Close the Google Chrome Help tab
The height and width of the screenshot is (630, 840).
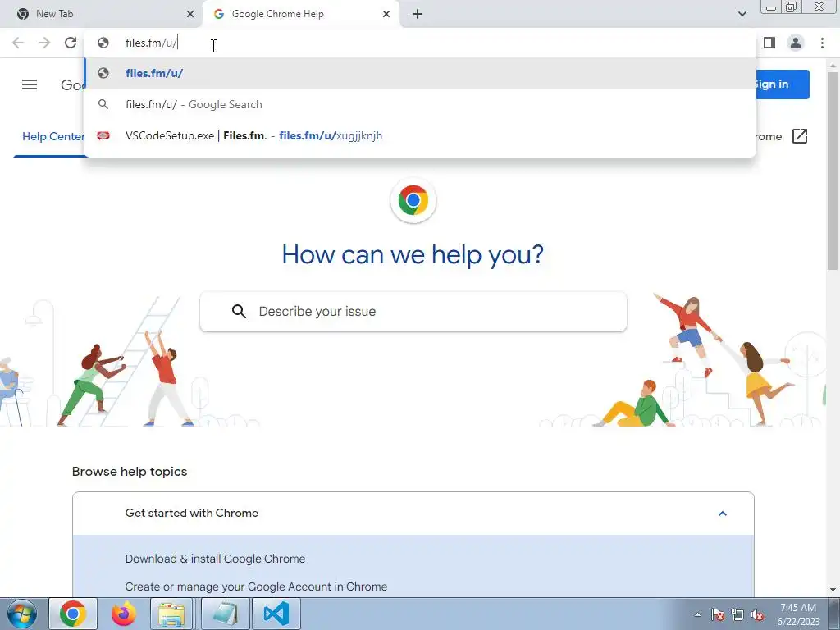coord(386,14)
